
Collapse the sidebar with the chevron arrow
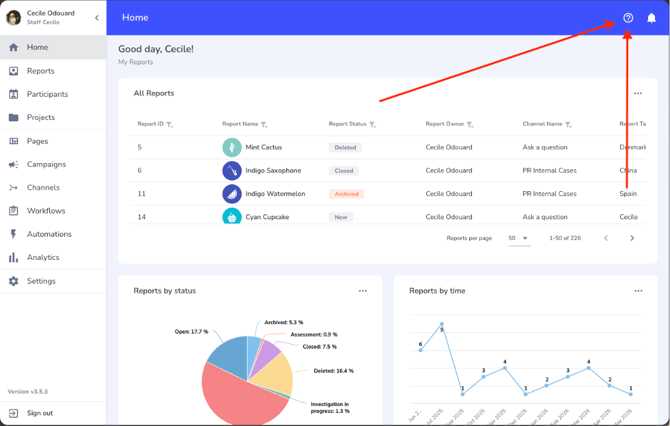click(x=97, y=18)
